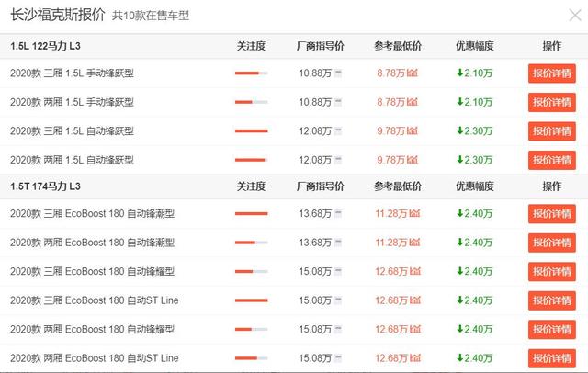
Task: Click 13.68万 guide price for 两厢 自动锋潮型
Action: click(x=315, y=243)
